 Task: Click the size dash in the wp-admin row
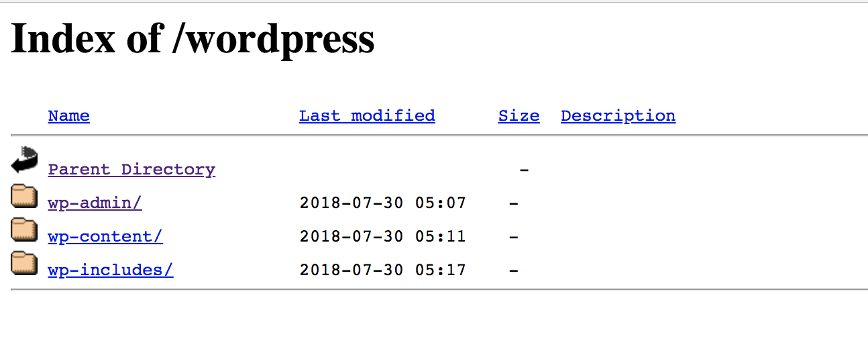click(x=514, y=203)
